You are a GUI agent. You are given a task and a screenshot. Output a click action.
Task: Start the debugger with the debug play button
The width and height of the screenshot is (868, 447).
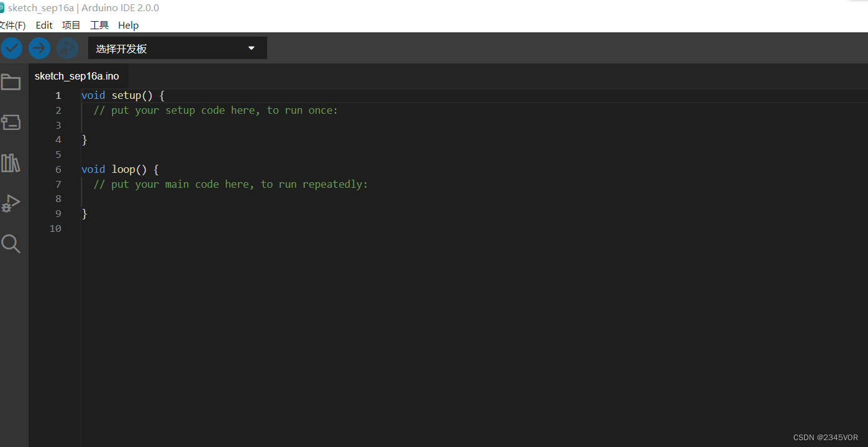click(67, 48)
